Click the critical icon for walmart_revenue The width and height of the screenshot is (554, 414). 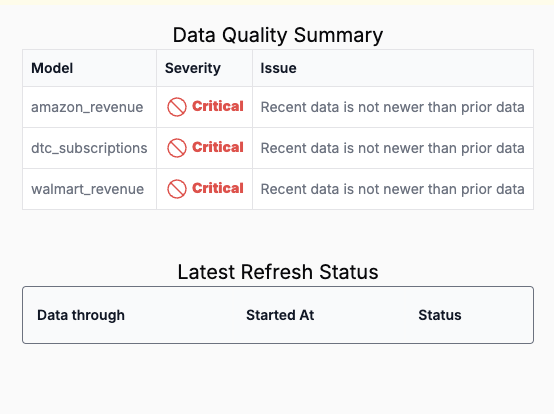[177, 189]
